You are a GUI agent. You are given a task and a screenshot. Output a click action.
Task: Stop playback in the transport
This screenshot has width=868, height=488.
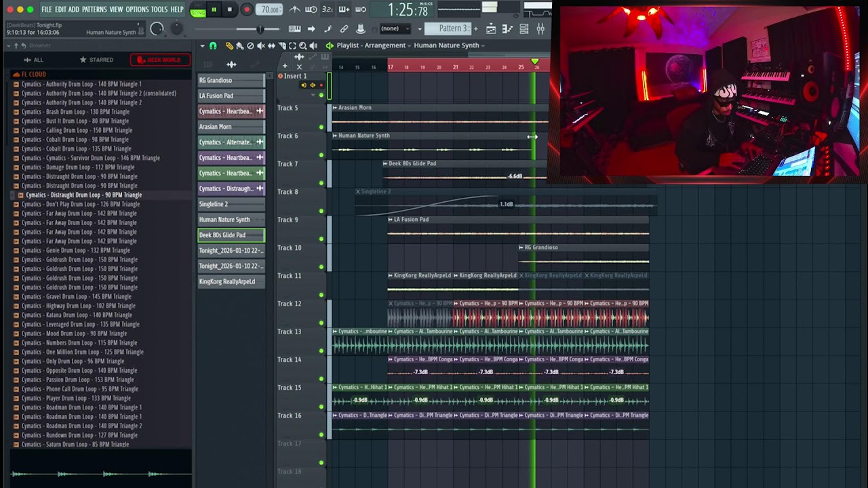tap(230, 9)
